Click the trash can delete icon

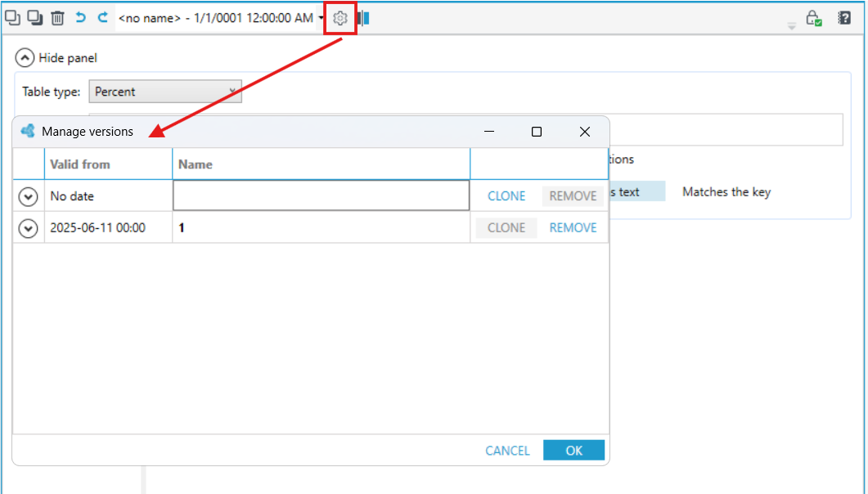[x=57, y=18]
